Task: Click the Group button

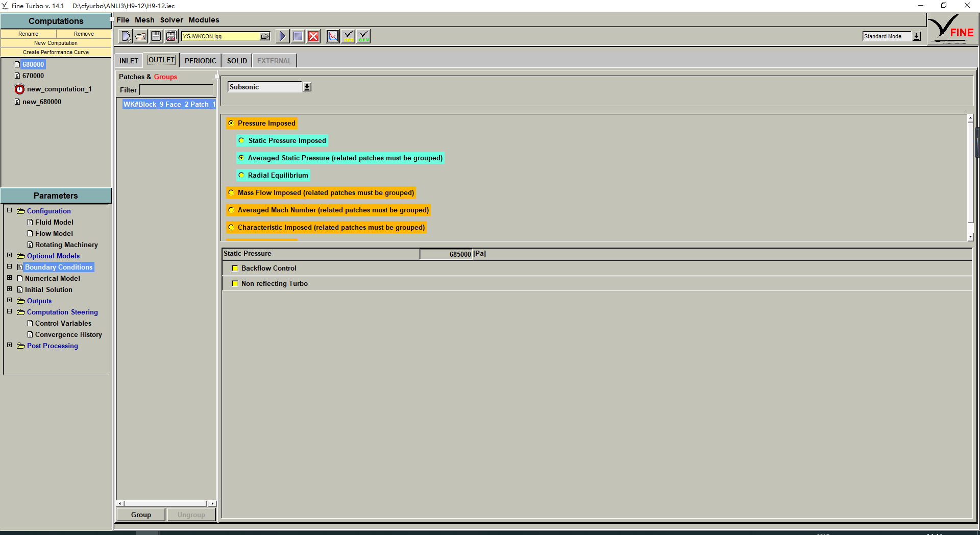Action: tap(141, 515)
